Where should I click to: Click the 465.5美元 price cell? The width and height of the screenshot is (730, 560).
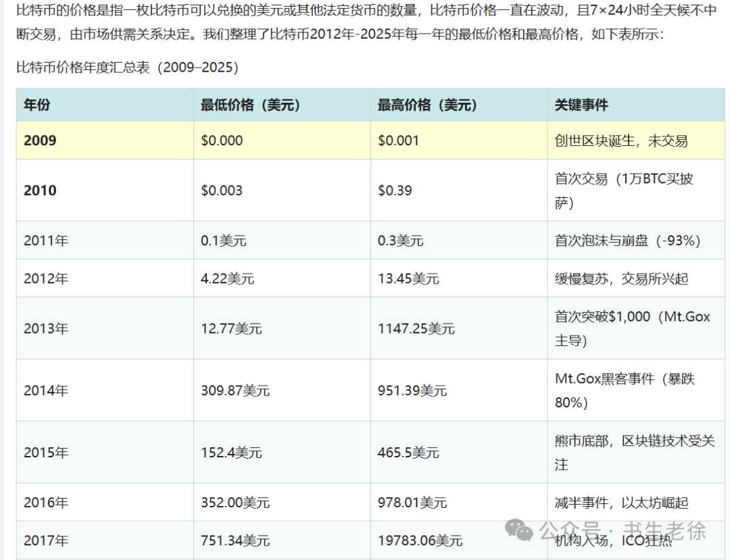point(459,452)
